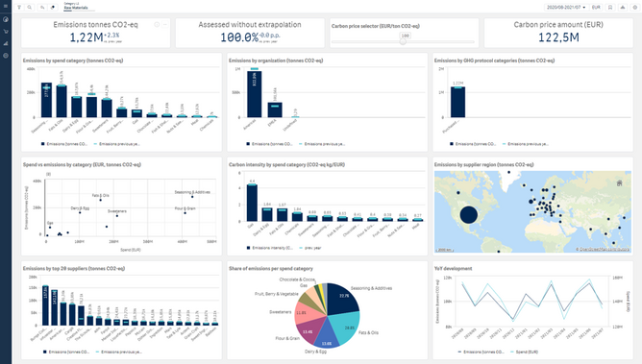Click the 100 value label above slider
This screenshot has height=364, width=642.
(405, 36)
